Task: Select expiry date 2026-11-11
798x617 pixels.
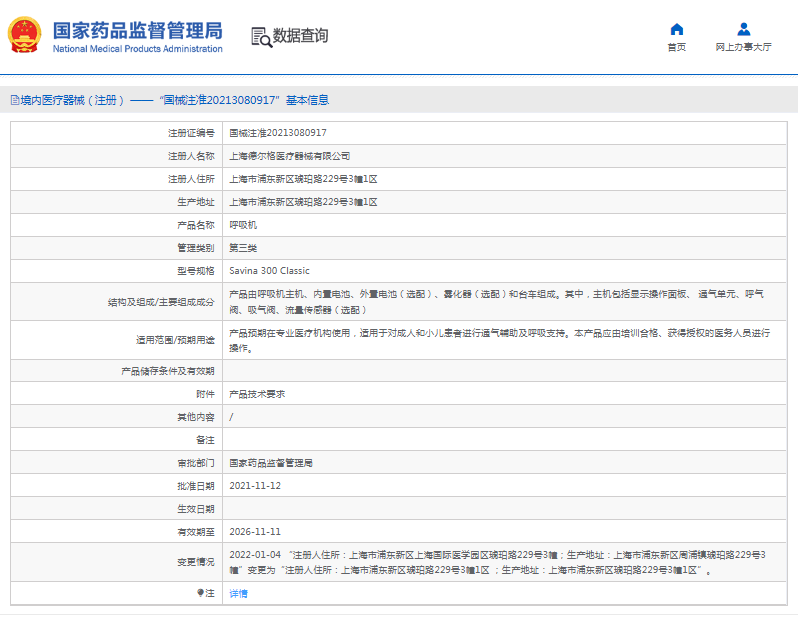Action: pos(255,531)
